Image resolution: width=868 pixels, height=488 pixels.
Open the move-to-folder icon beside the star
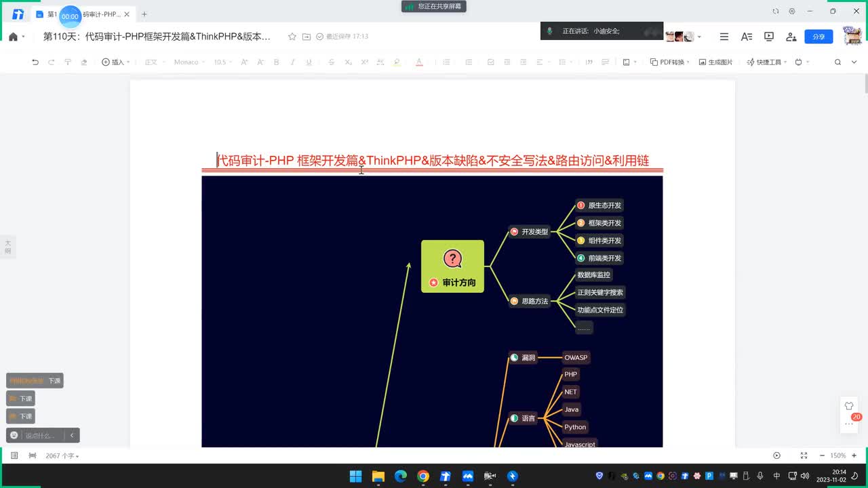click(x=307, y=37)
